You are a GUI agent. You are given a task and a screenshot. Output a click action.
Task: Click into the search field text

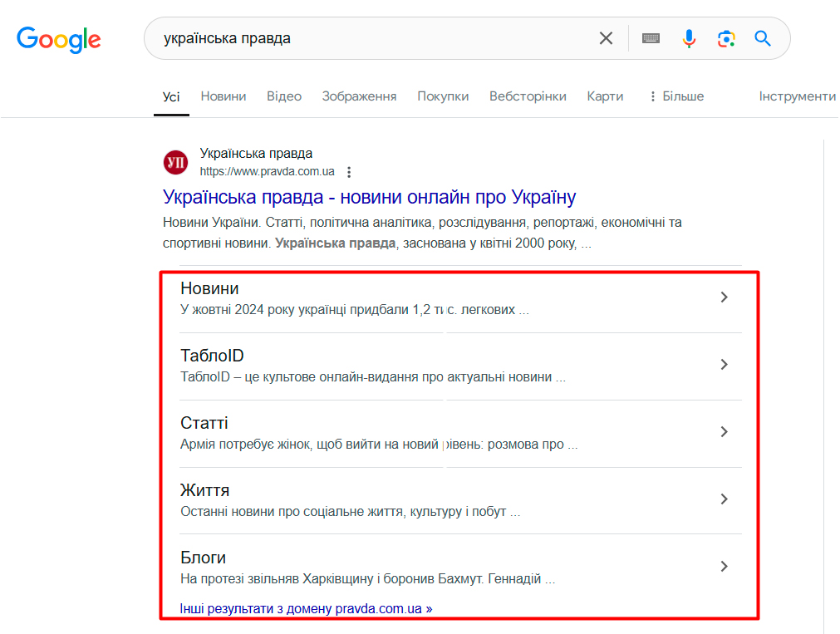(x=227, y=38)
